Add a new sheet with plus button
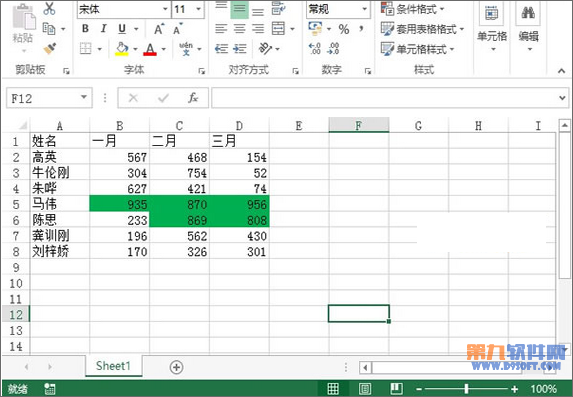Image resolution: width=573 pixels, height=397 pixels. [x=177, y=367]
